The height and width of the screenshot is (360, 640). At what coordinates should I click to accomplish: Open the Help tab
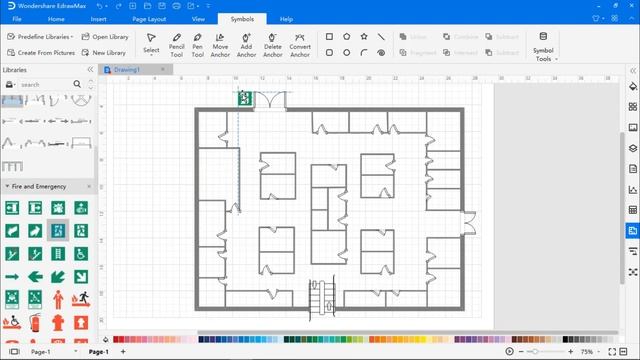pos(286,19)
